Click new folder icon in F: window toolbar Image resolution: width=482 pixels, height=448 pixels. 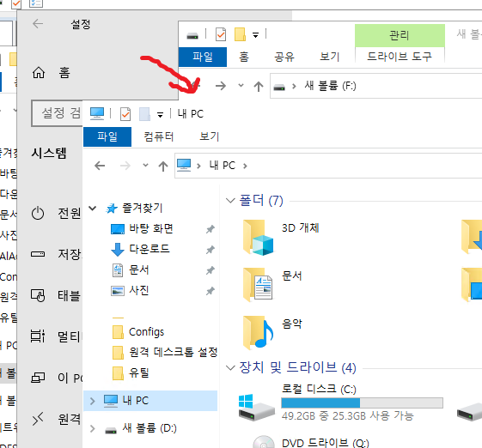(x=240, y=34)
